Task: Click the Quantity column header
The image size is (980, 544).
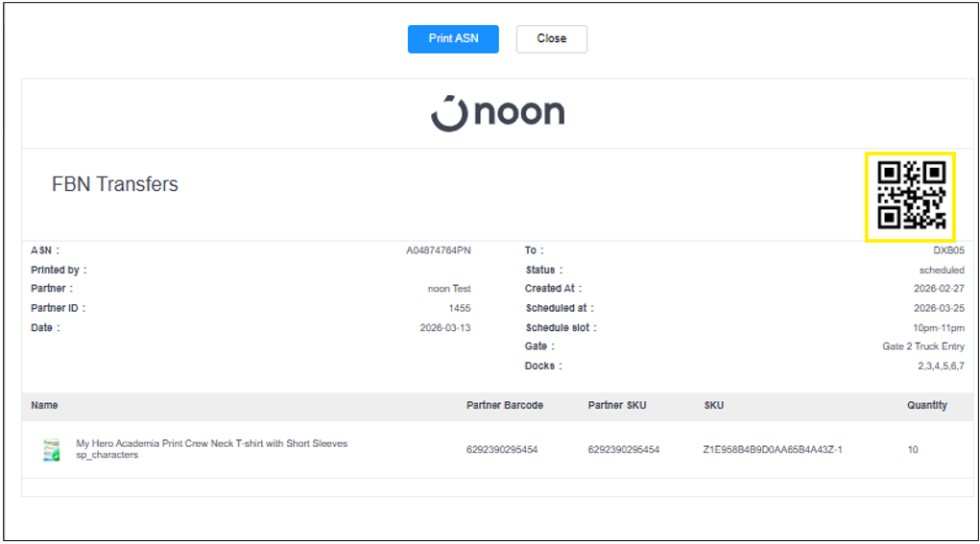Action: coord(926,405)
